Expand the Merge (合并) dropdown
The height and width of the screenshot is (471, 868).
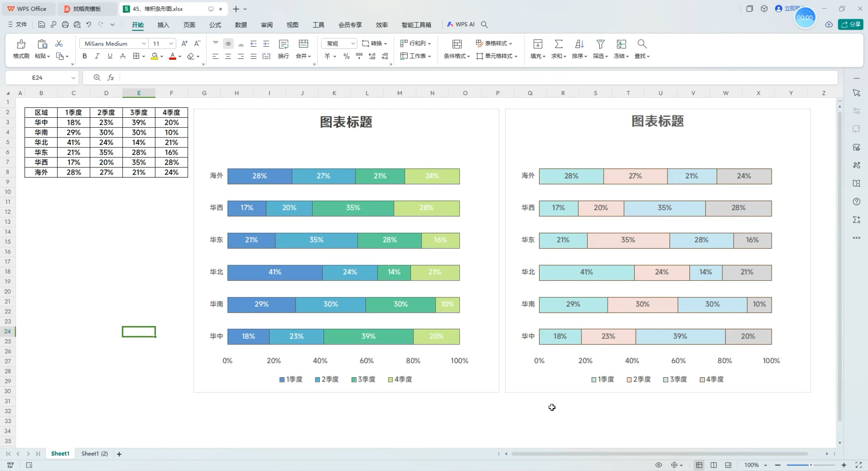click(309, 56)
